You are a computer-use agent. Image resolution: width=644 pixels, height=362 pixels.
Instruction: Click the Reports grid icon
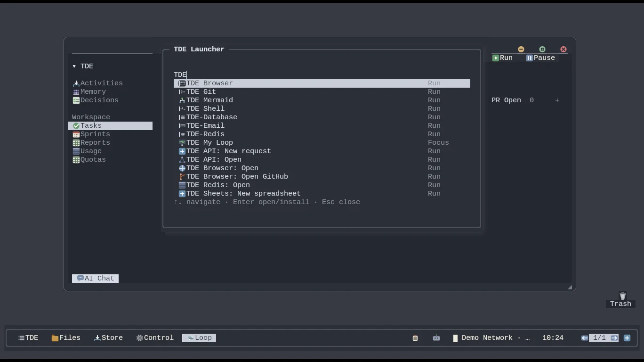click(76, 143)
